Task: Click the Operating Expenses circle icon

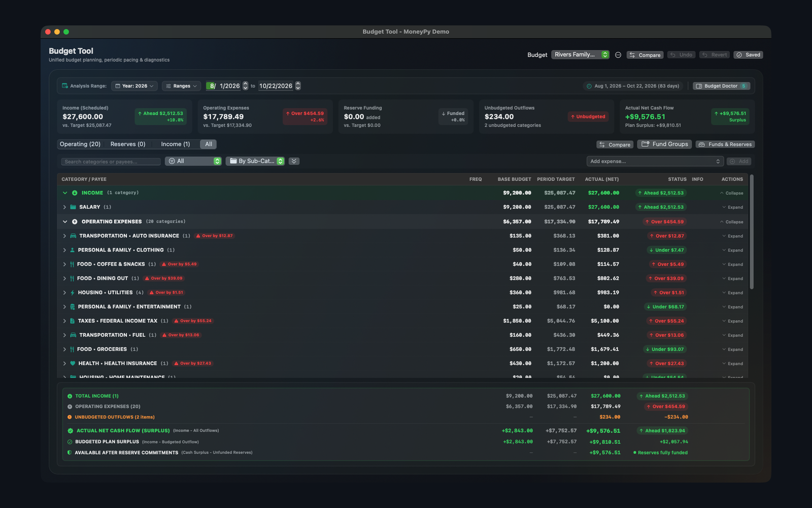Action: (x=75, y=221)
